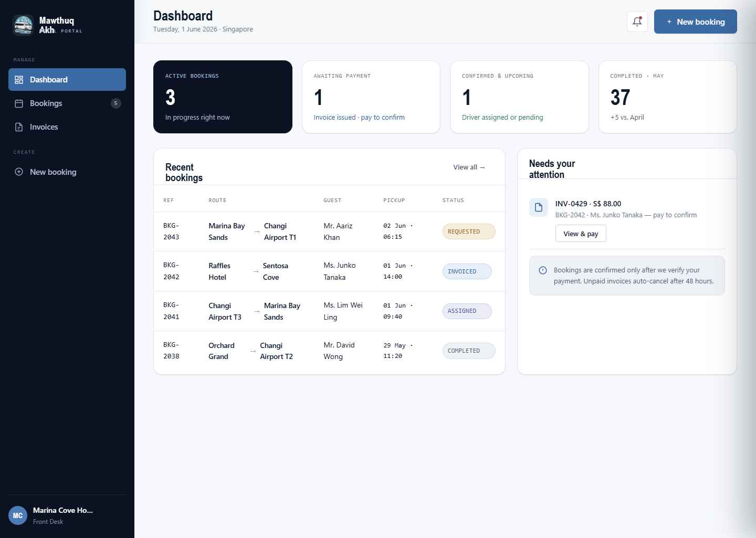Click Orchard Grand route origin
This screenshot has height=538, width=756.
(222, 351)
